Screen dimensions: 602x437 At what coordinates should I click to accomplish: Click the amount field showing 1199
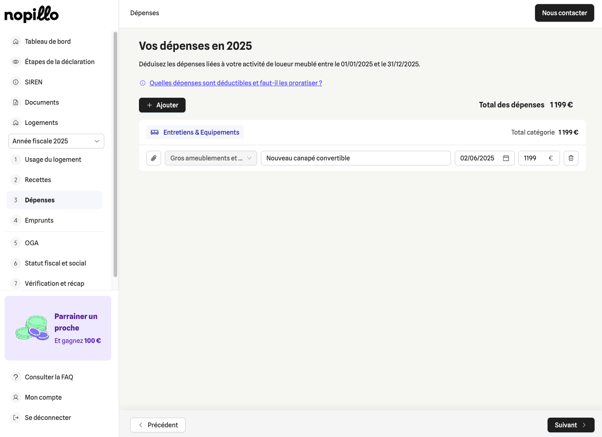[532, 158]
